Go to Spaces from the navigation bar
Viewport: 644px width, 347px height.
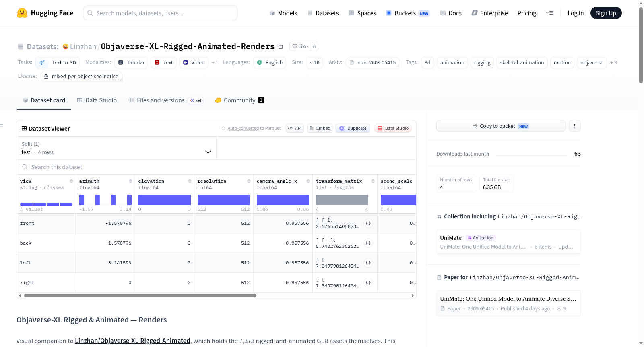362,13
